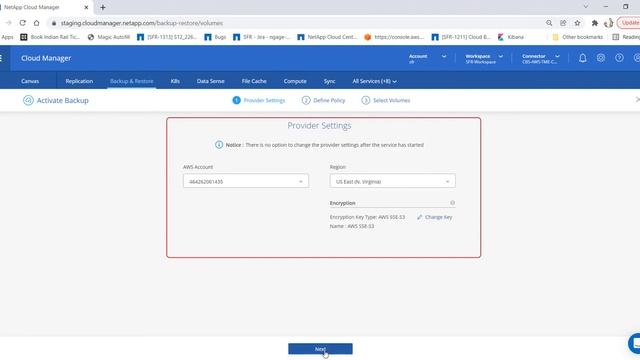Open the Data Sense tab
640x360 pixels.
(x=210, y=81)
